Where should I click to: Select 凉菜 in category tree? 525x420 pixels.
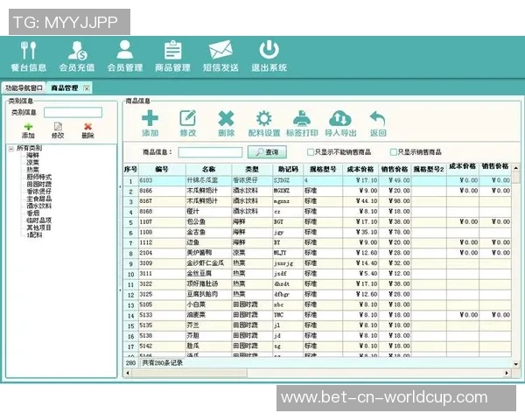[33, 163]
